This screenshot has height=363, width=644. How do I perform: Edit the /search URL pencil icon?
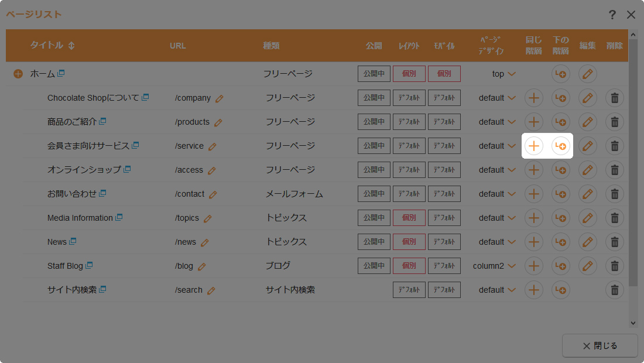[211, 291]
